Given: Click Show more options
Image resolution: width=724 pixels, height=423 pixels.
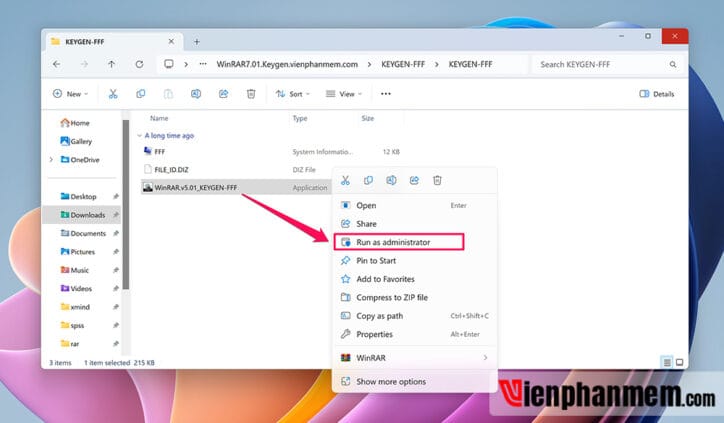Looking at the screenshot, I should (x=414, y=381).
